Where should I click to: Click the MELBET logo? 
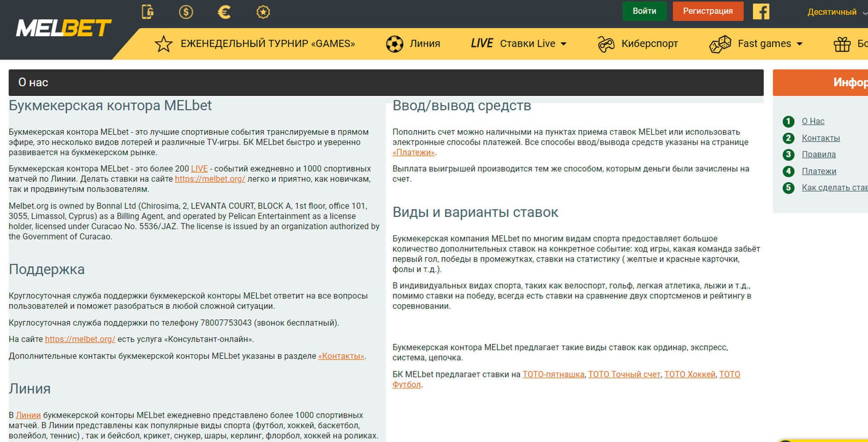(63, 28)
